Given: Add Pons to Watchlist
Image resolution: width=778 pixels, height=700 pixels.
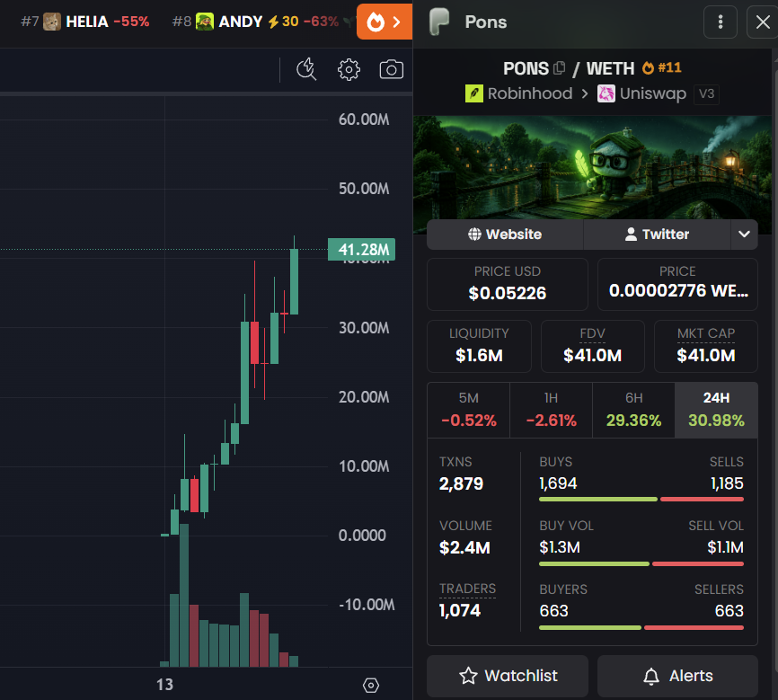Looking at the screenshot, I should pyautogui.click(x=508, y=676).
